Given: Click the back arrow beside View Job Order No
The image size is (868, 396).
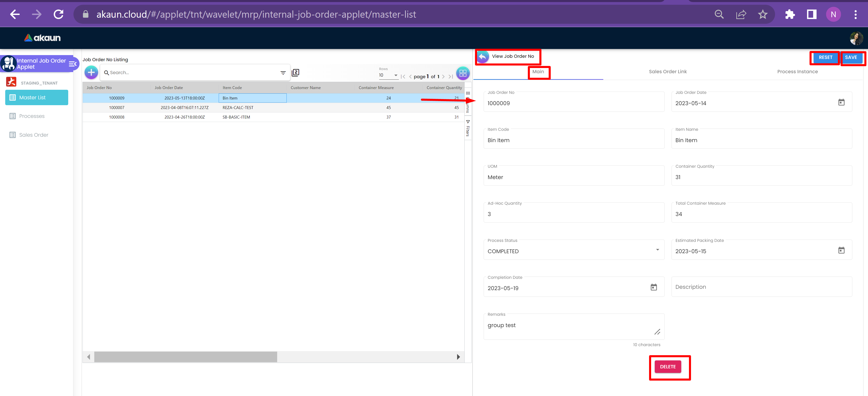Looking at the screenshot, I should [x=483, y=57].
